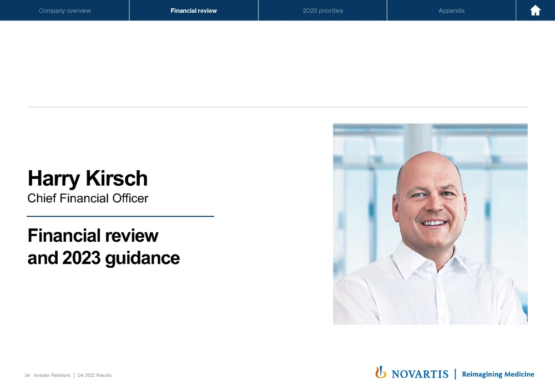Click the large "Financial review" heading line
555x392 pixels.
(93, 236)
